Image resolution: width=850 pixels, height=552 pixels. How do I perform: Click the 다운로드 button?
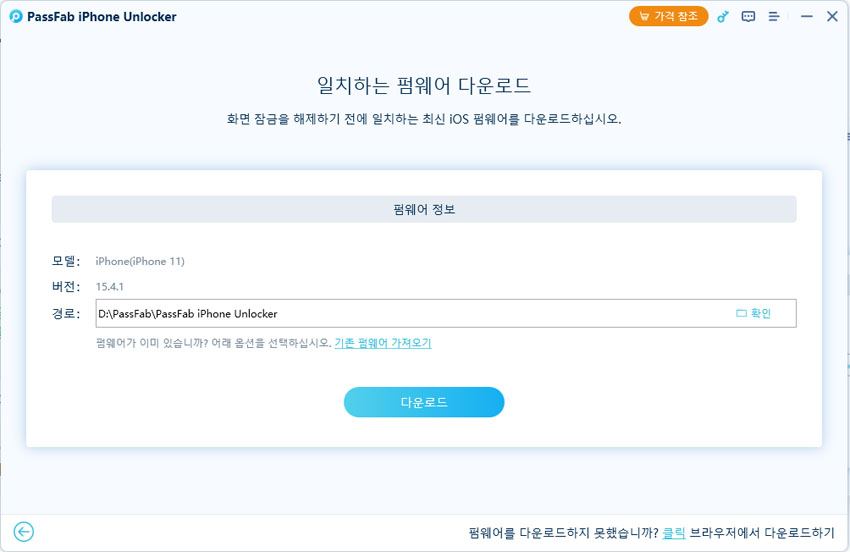424,402
